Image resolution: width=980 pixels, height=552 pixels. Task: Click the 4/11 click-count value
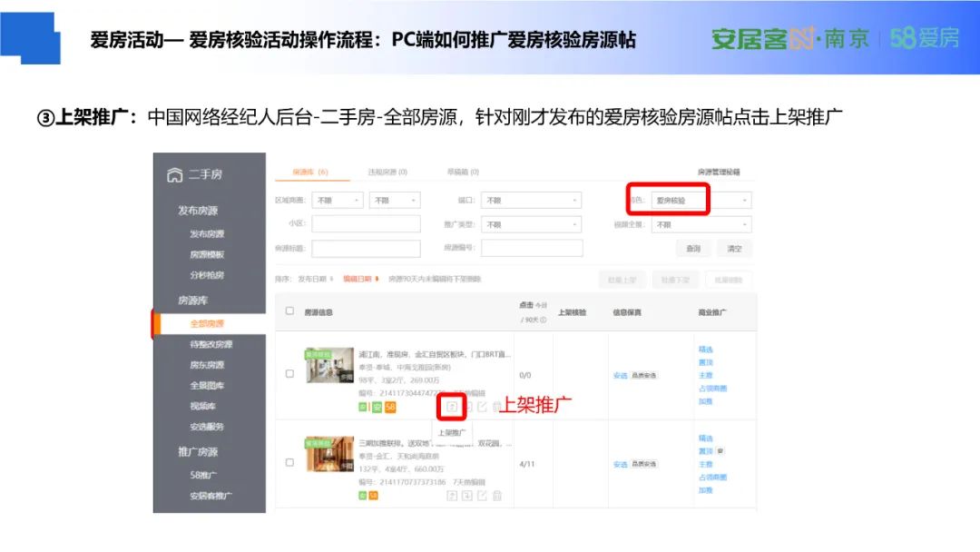click(527, 465)
